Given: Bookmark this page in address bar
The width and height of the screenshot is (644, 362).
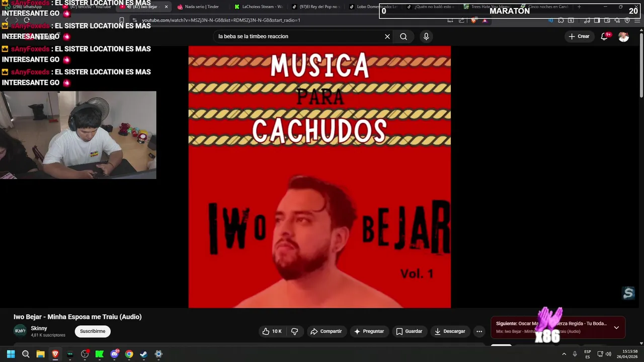Looking at the screenshot, I should (122, 20).
